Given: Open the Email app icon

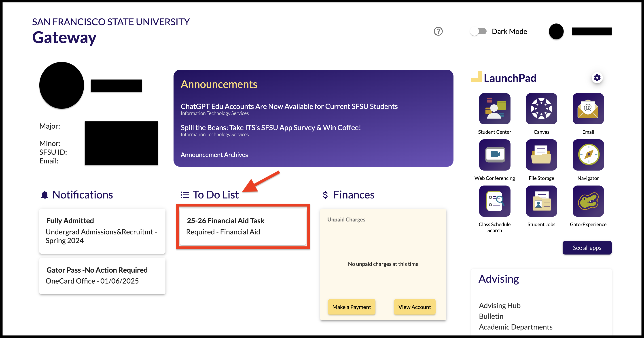Looking at the screenshot, I should pos(588,109).
